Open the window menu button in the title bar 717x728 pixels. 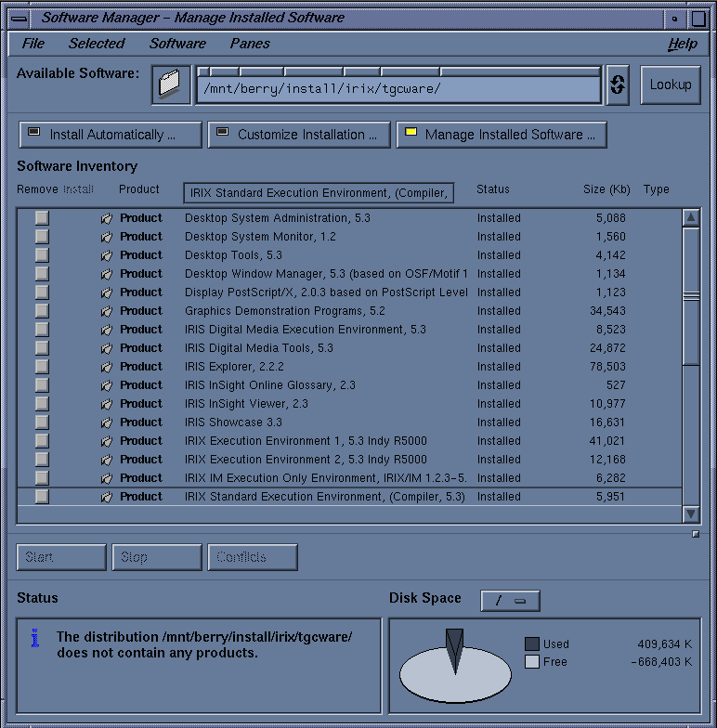tap(19, 19)
